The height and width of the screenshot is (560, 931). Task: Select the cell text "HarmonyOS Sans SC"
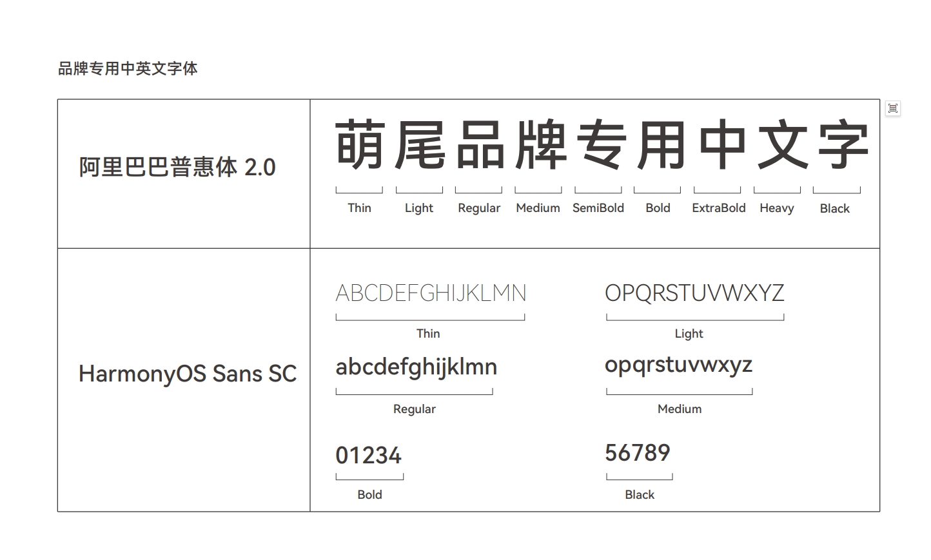(x=188, y=374)
